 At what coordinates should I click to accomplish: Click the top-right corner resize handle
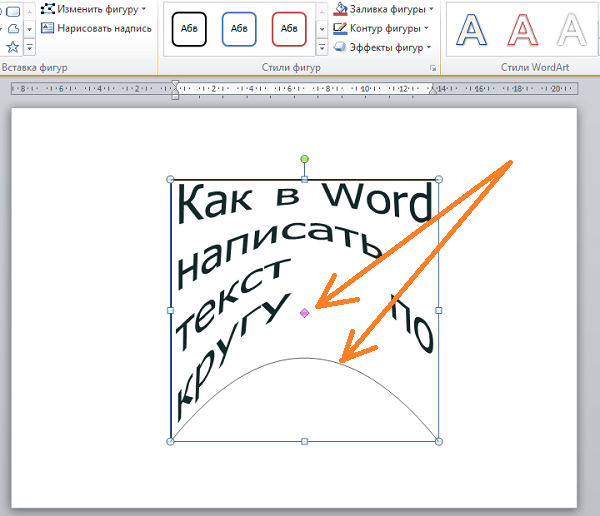coord(438,180)
